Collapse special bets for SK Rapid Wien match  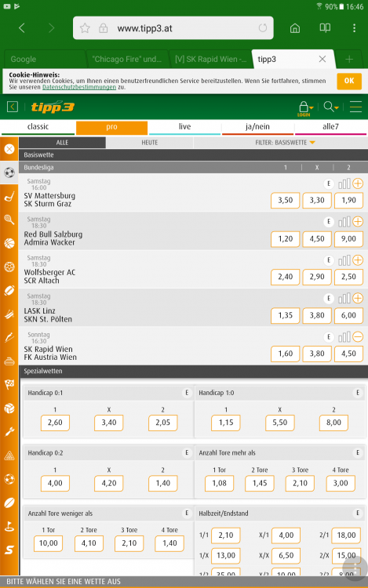[x=358, y=337]
